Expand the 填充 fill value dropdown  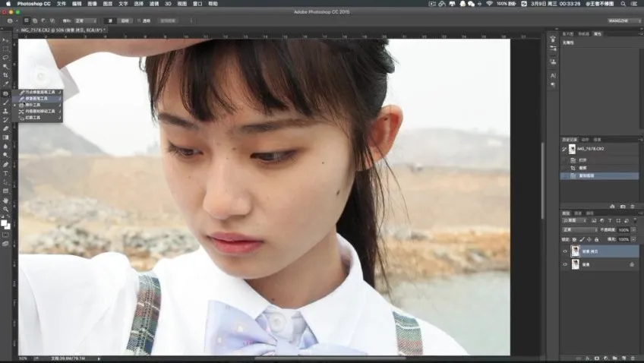636,238
